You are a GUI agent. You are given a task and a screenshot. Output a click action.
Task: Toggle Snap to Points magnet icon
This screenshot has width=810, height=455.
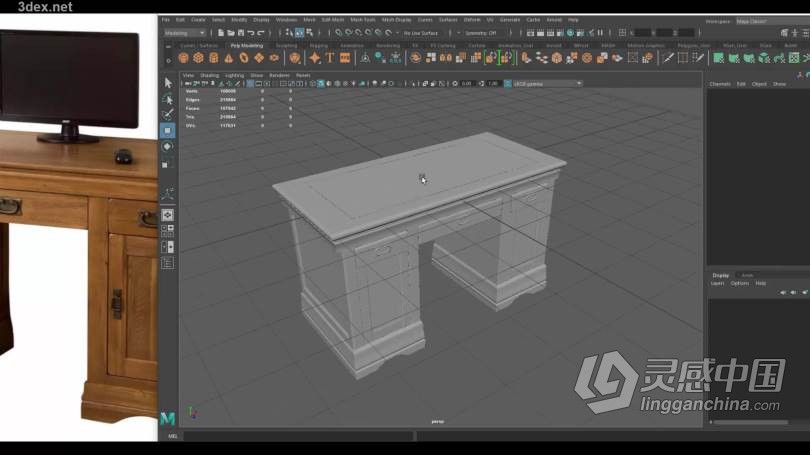[x=358, y=33]
